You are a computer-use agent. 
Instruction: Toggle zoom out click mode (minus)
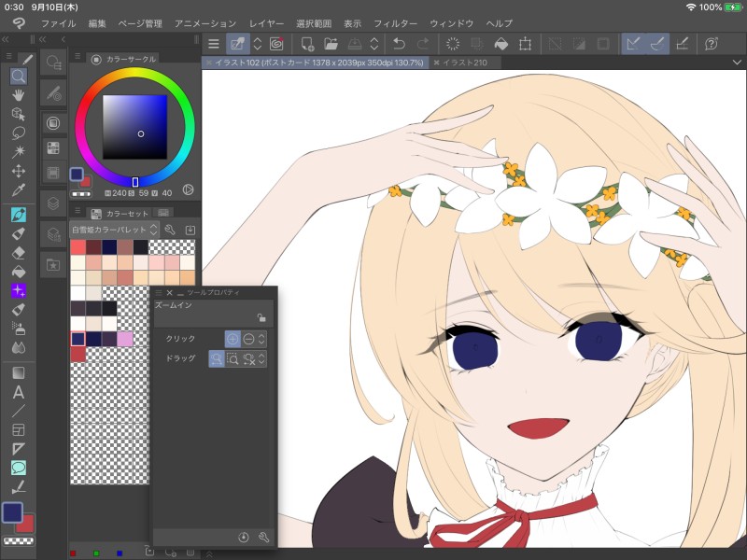tap(248, 339)
